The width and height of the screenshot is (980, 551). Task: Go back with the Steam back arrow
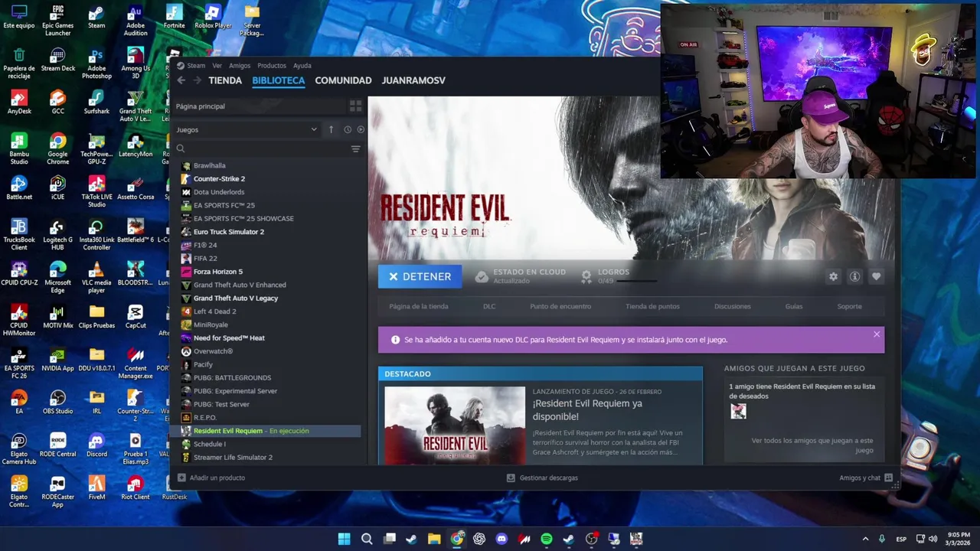pyautogui.click(x=181, y=80)
